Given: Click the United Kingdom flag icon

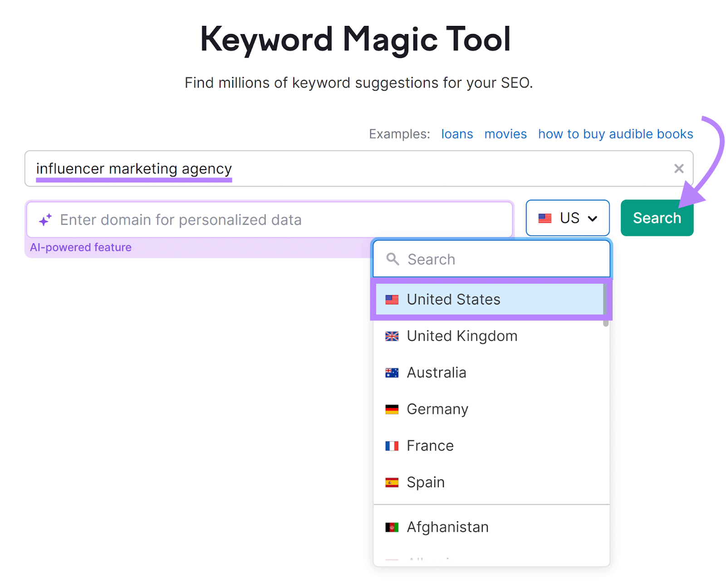Looking at the screenshot, I should pyautogui.click(x=392, y=336).
